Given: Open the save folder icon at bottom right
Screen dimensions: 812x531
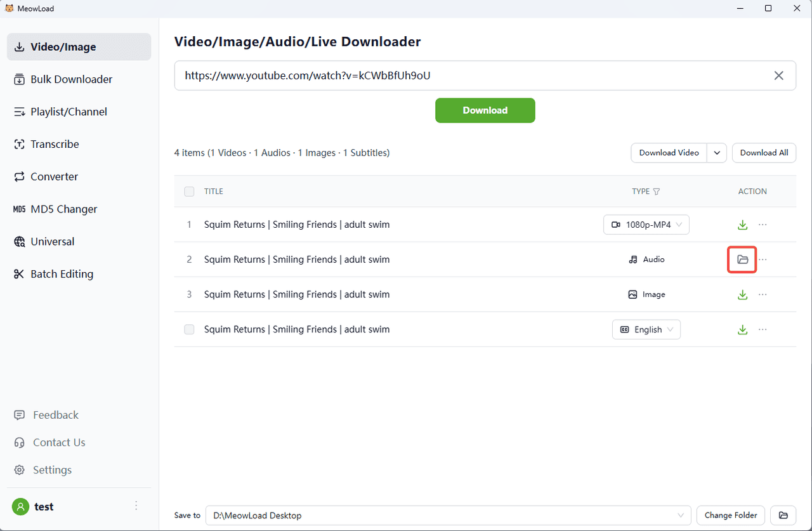Looking at the screenshot, I should coord(783,515).
